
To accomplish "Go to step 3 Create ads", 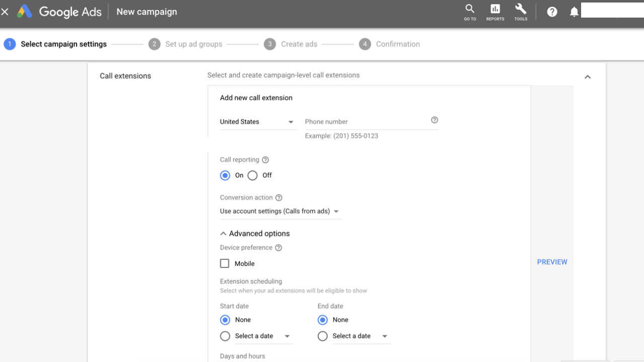I will click(291, 44).
